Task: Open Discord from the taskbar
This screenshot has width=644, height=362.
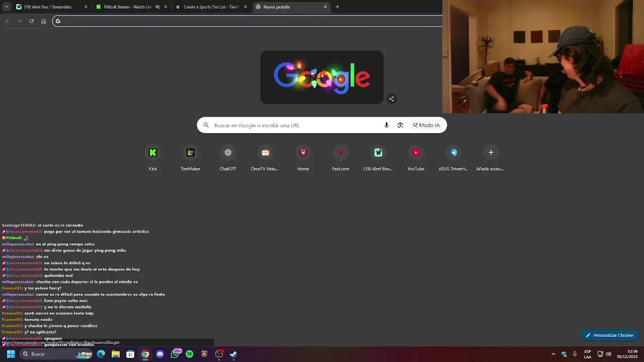Action: (160, 354)
